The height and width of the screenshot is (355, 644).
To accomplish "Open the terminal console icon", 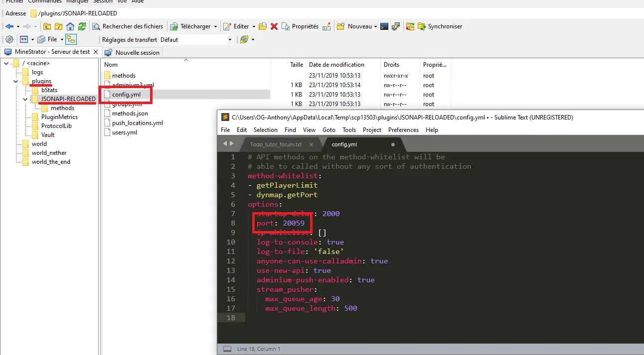I will click(x=384, y=26).
